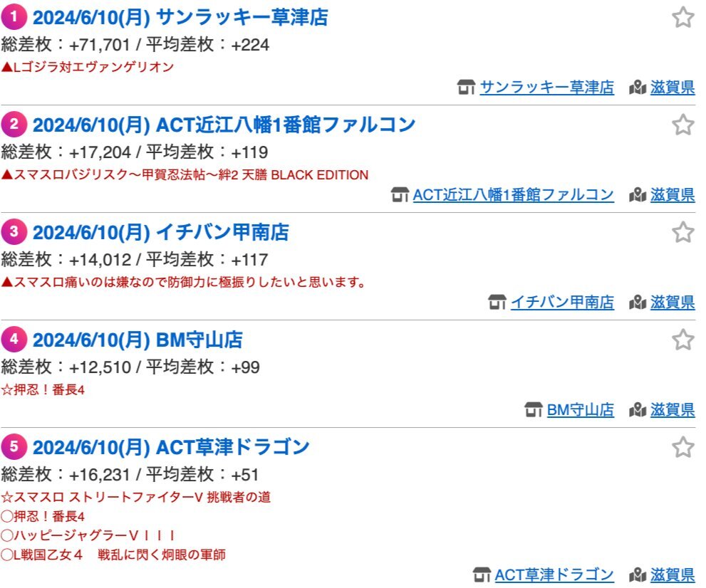706x588 pixels.
Task: Visit the ACT近江八幡1番館ファルコン store link
Action: 513,195
